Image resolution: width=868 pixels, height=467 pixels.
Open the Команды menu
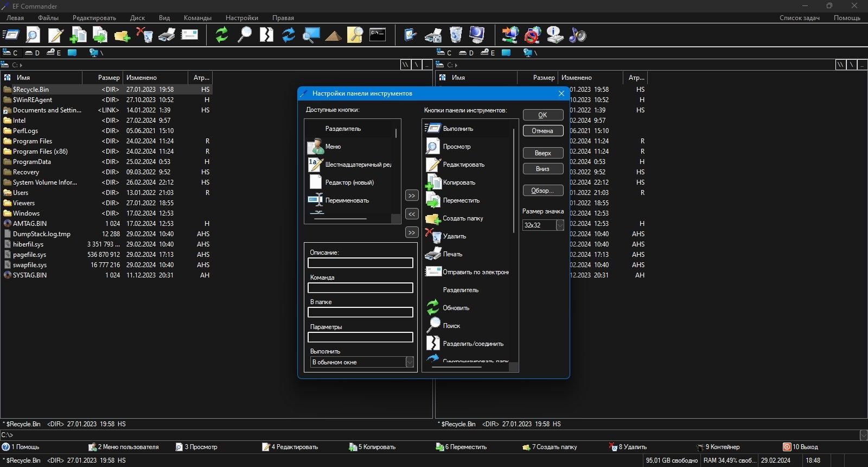197,18
